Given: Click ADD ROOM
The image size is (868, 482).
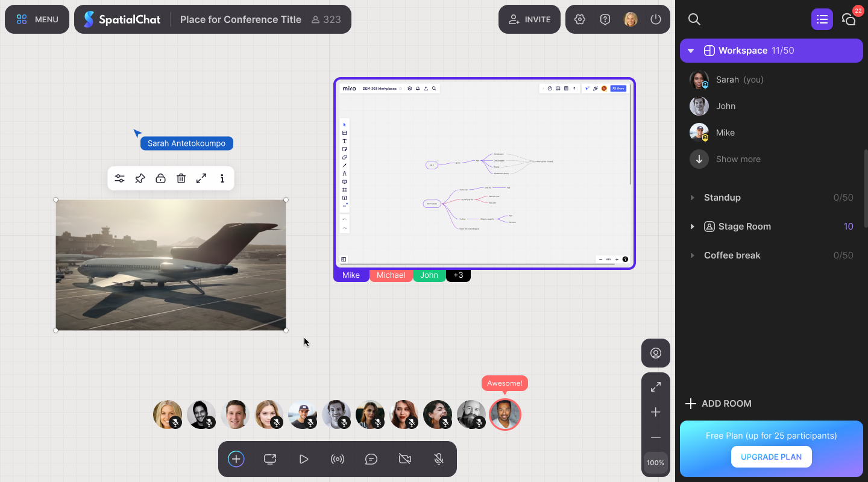Looking at the screenshot, I should (x=719, y=404).
